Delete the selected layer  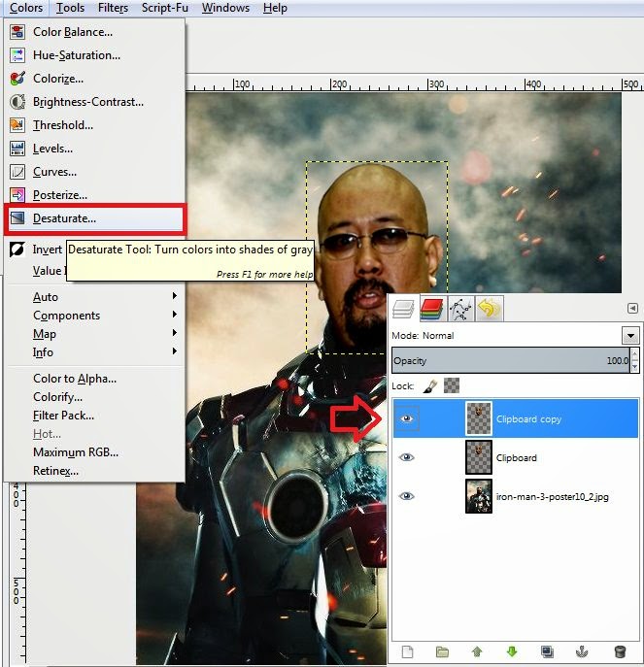(620, 651)
